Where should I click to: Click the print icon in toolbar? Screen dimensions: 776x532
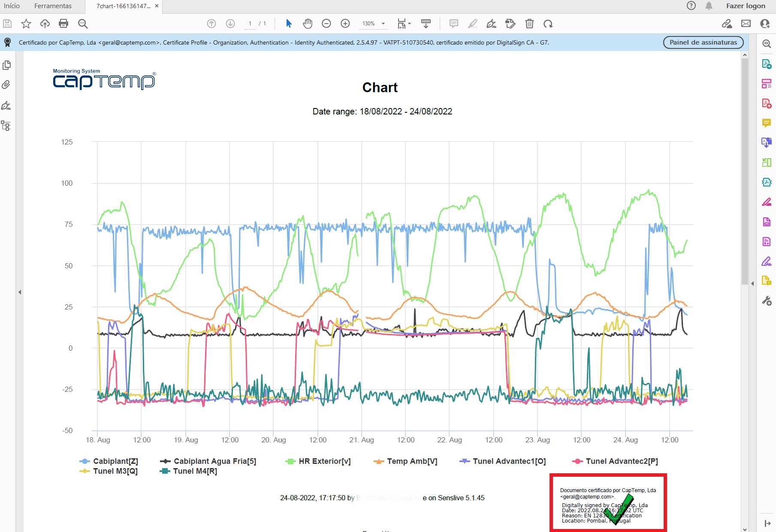pyautogui.click(x=63, y=24)
